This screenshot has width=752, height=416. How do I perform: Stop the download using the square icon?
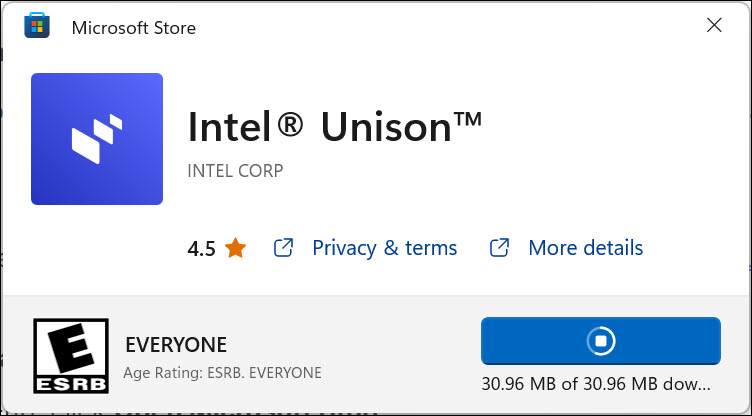[x=600, y=341]
